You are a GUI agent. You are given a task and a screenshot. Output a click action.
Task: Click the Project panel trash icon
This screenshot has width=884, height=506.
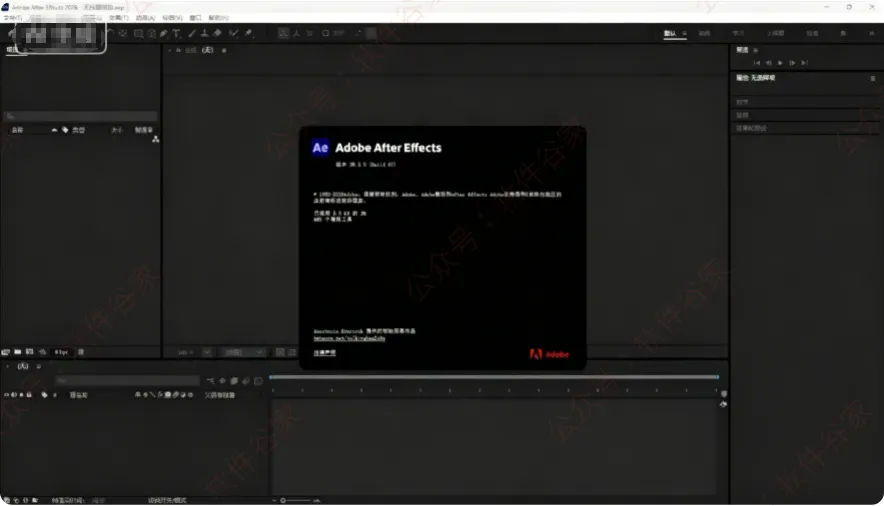(x=81, y=352)
